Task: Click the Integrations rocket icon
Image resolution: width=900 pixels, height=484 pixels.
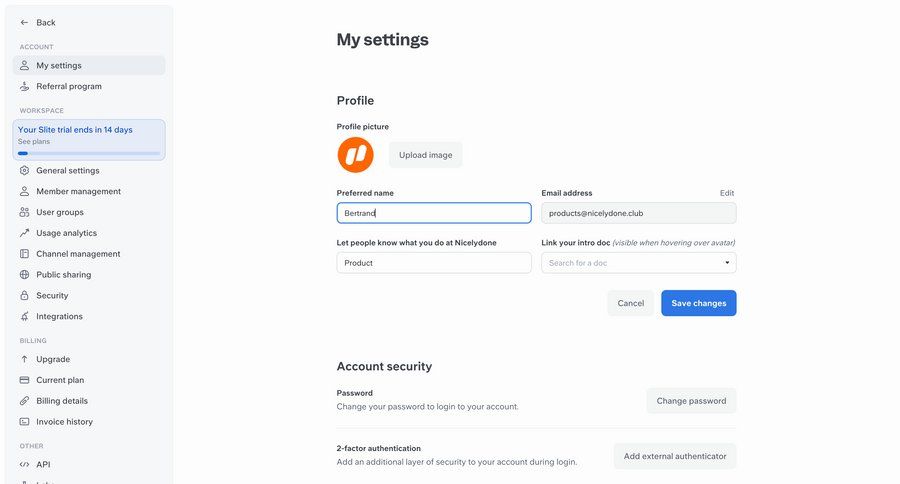Action: (25, 317)
